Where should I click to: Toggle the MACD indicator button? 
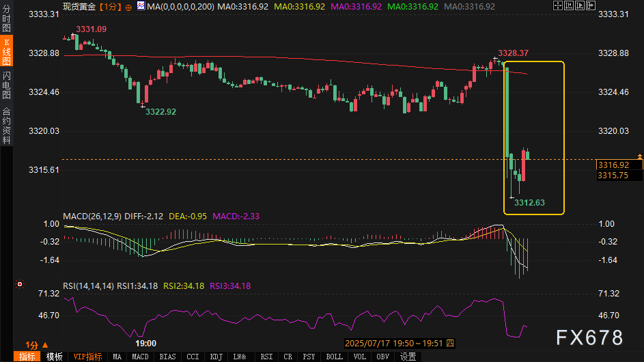tap(140, 357)
